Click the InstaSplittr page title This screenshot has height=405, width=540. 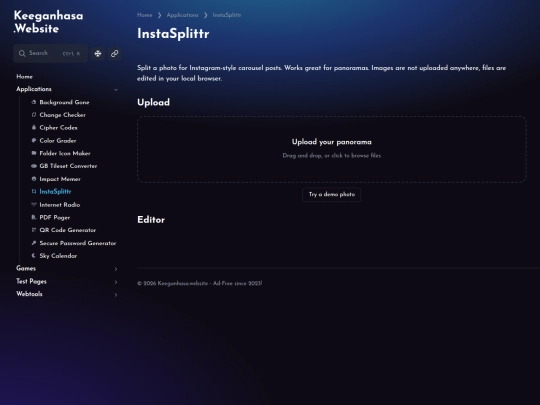173,34
